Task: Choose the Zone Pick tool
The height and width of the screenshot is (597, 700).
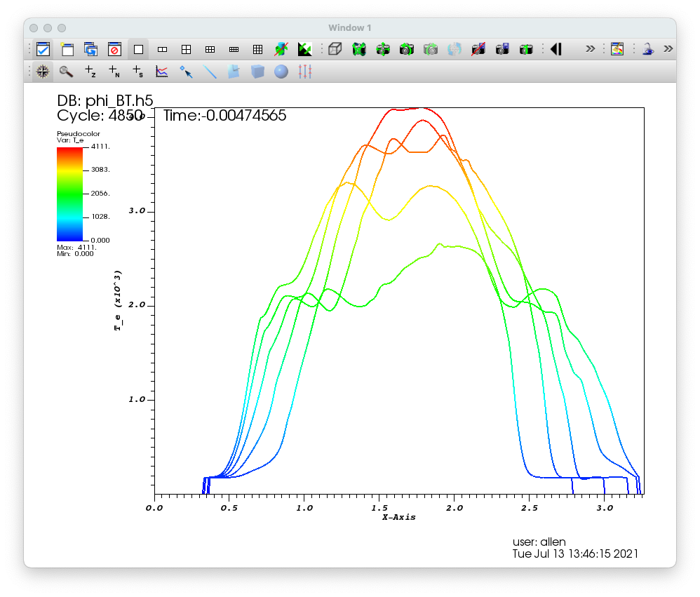Action: [90, 72]
